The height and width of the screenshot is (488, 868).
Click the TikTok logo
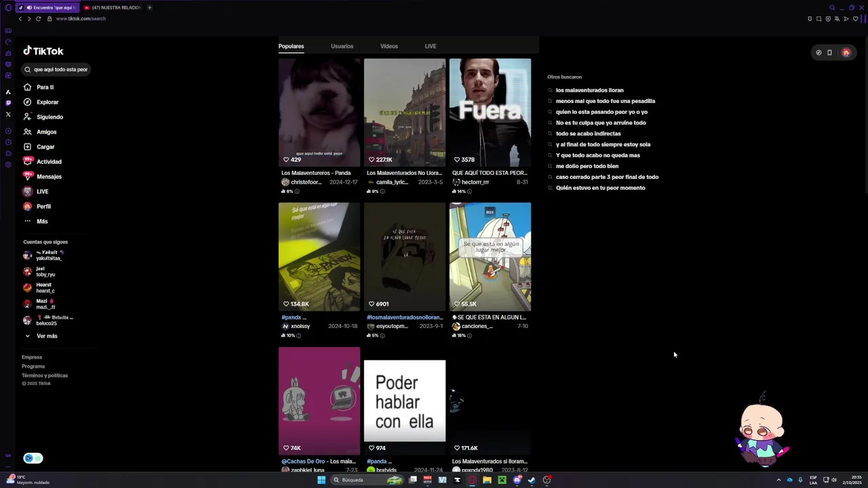point(43,51)
